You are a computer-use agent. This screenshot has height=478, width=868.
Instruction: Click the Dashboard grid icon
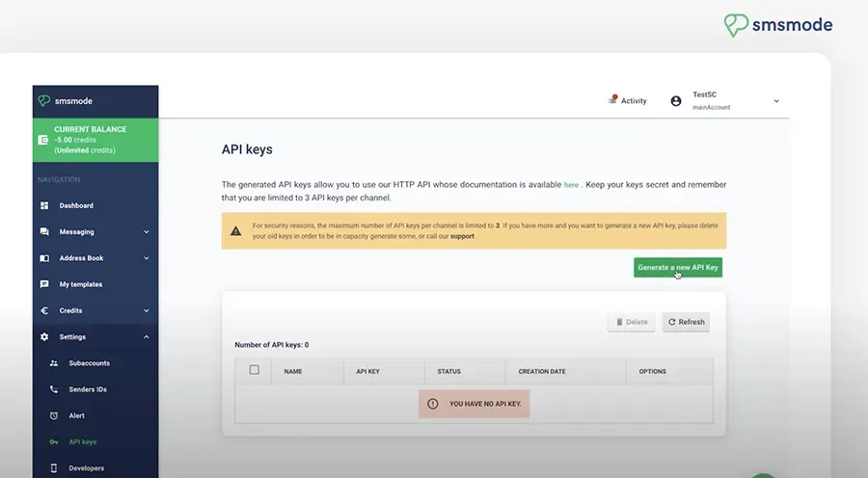(x=44, y=205)
